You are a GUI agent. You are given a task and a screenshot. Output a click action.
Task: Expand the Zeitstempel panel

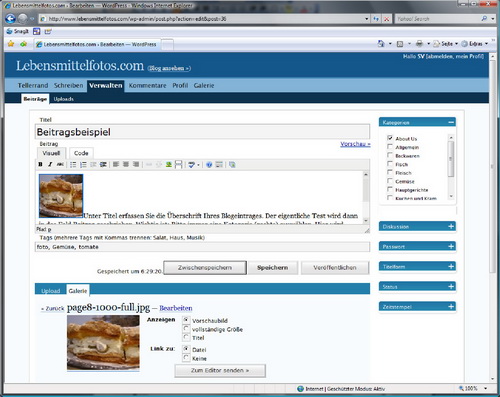coord(451,306)
